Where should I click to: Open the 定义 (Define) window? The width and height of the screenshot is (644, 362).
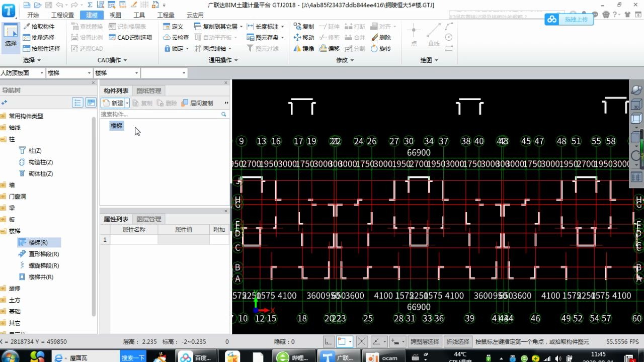pos(173,26)
